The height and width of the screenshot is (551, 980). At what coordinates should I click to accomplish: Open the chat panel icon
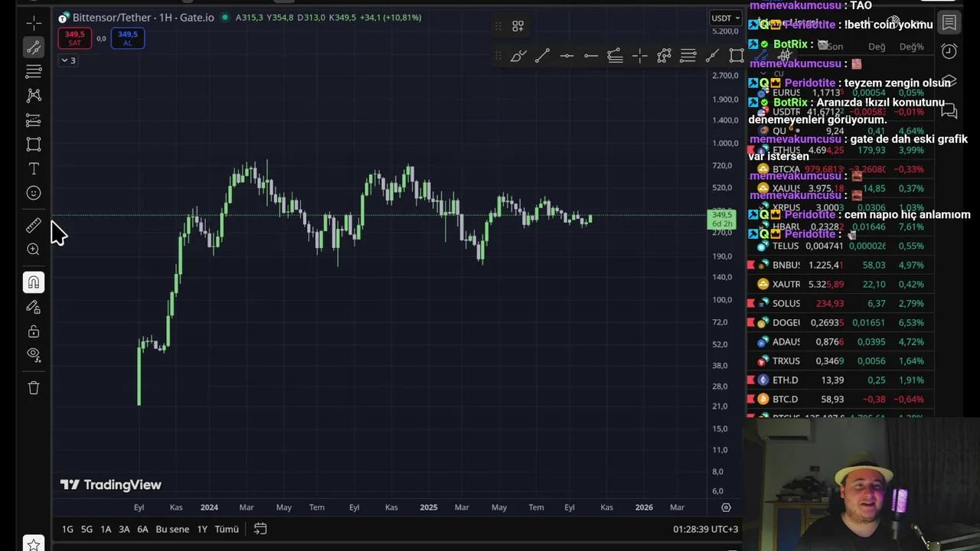pos(949,111)
